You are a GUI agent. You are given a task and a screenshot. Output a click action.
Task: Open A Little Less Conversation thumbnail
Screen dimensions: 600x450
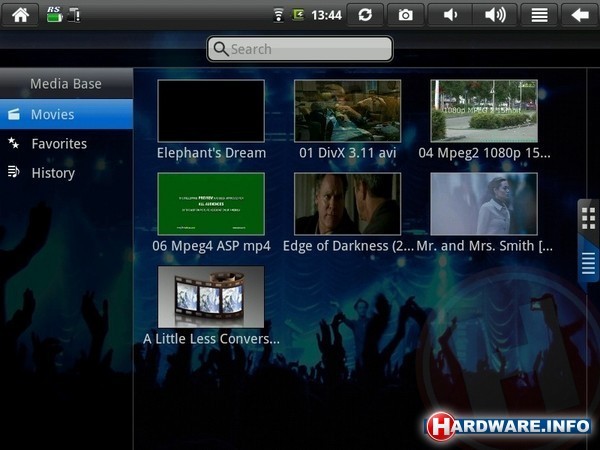211,297
